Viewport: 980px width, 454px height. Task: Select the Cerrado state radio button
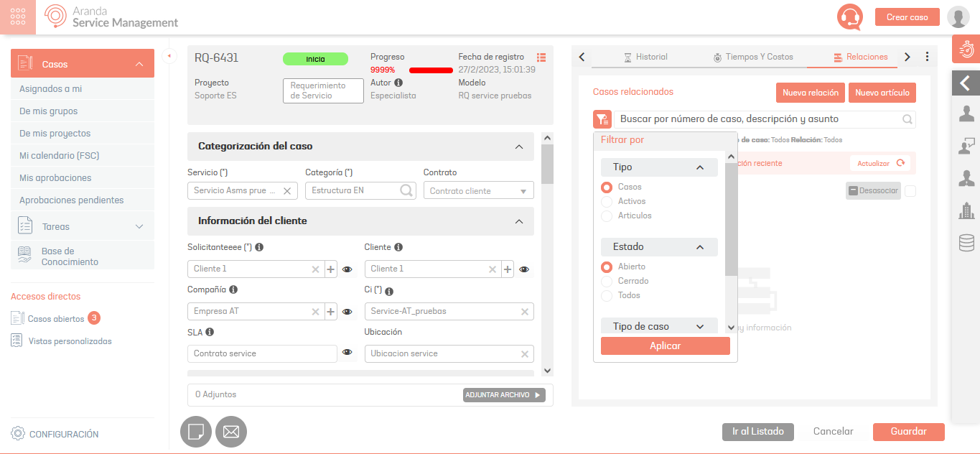click(607, 282)
